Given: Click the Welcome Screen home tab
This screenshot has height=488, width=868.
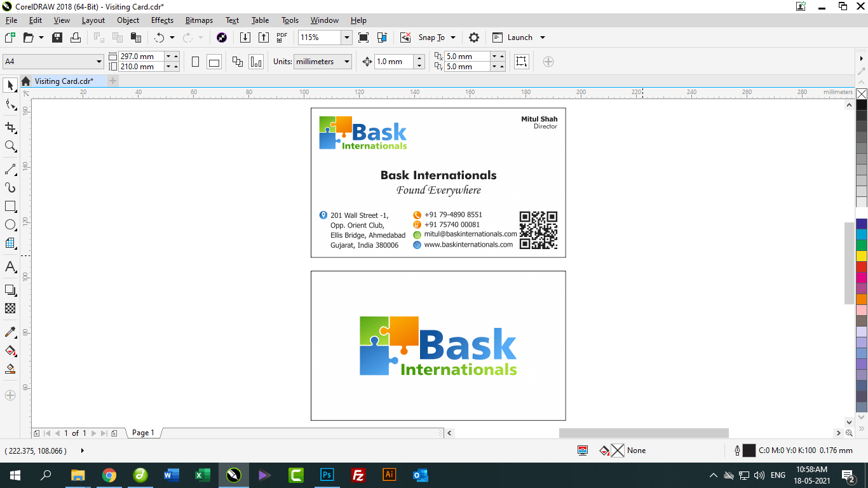Looking at the screenshot, I should (25, 81).
